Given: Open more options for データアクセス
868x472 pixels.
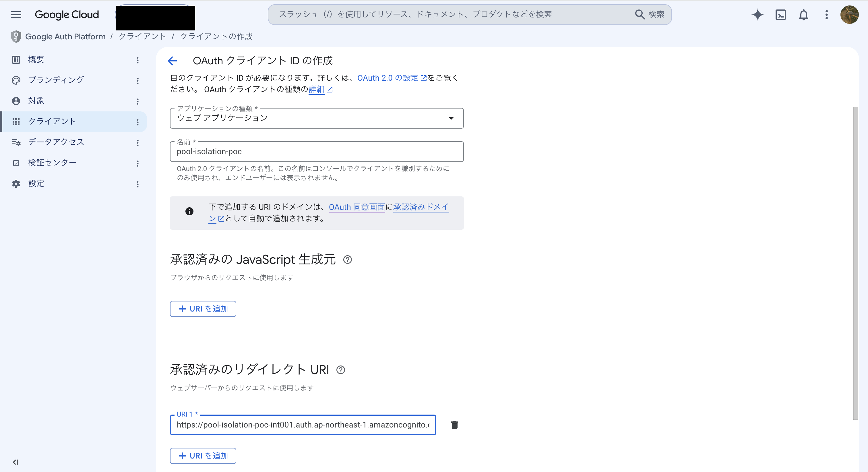Looking at the screenshot, I should click(137, 143).
